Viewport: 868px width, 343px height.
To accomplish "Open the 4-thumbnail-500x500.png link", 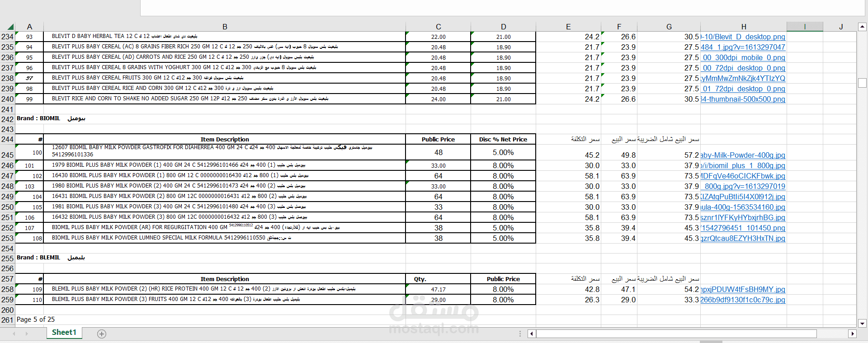I will coord(743,99).
